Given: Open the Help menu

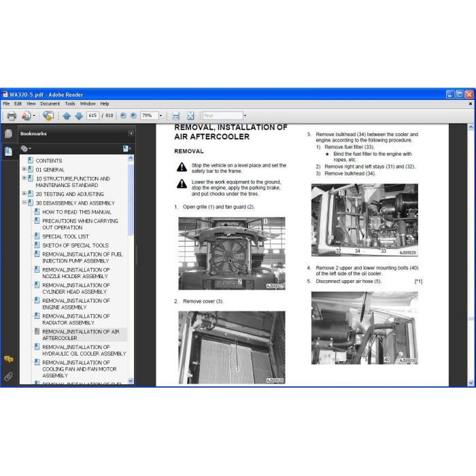Looking at the screenshot, I should (x=105, y=103).
